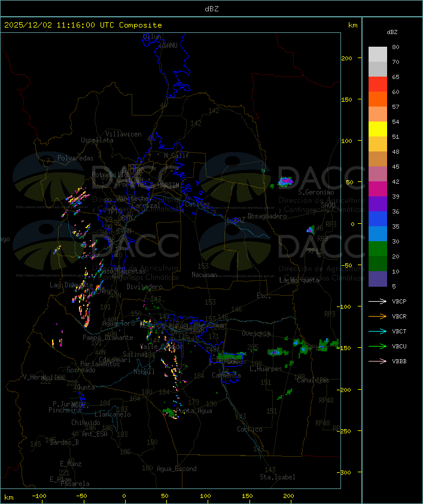Click the 'N_Calif' place label
This screenshot has width=423, height=504.
pyautogui.click(x=176, y=156)
